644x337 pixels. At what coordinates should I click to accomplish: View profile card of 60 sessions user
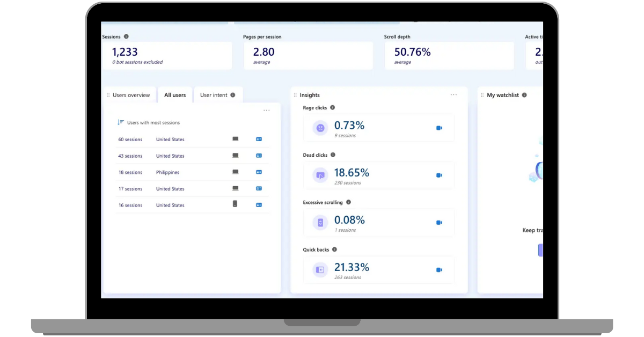(x=259, y=140)
